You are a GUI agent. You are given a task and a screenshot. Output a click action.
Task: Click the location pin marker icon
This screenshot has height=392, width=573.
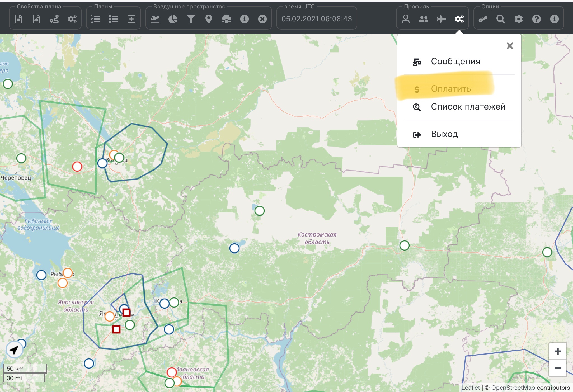point(208,19)
